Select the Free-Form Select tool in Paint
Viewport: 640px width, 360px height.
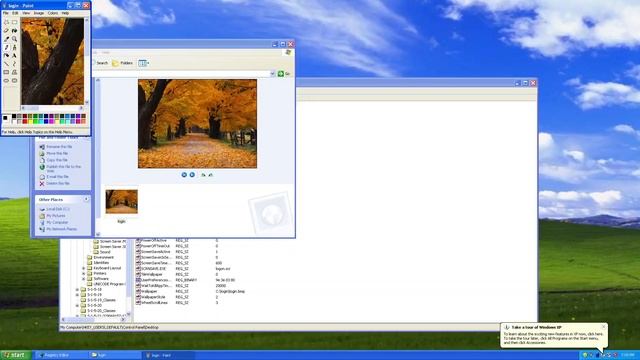tap(6, 22)
